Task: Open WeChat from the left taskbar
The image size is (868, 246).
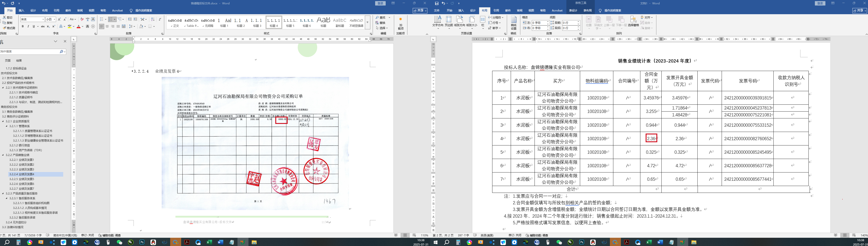Action: [119, 242]
